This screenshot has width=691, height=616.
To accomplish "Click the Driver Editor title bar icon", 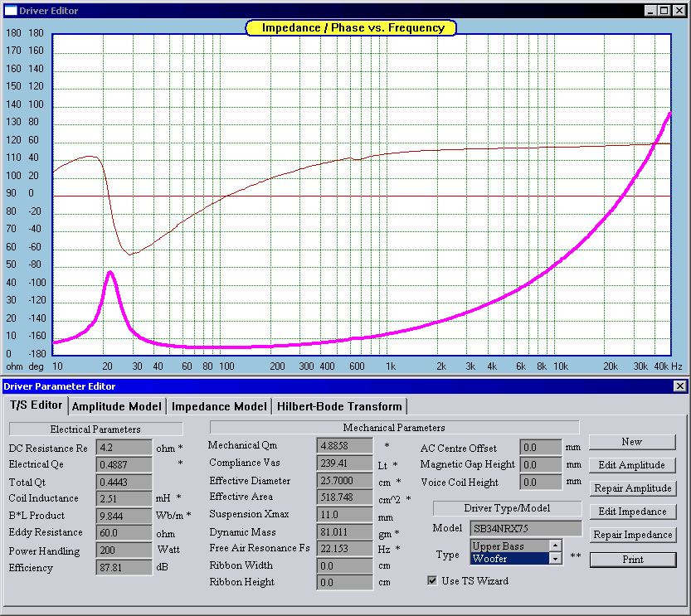I will click(x=11, y=10).
